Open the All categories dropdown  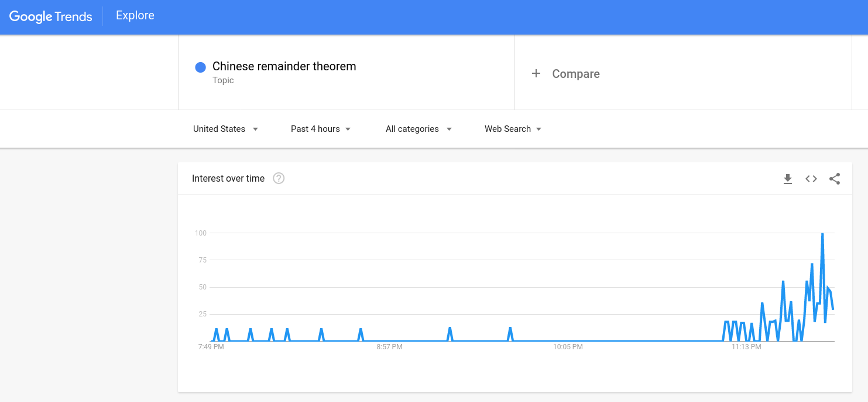[418, 129]
